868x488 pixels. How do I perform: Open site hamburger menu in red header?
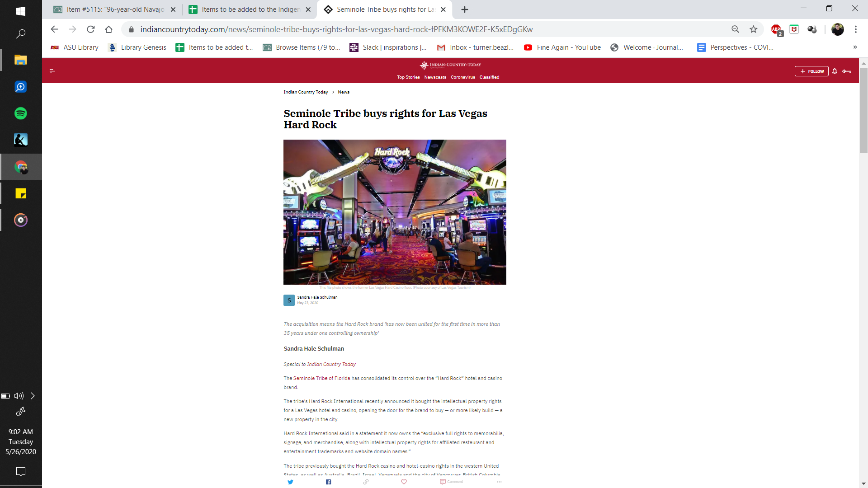click(x=52, y=71)
